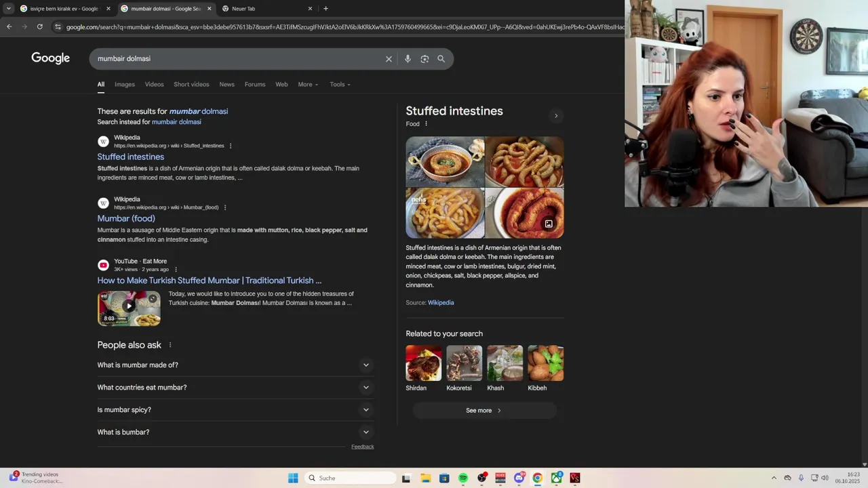Click the Feedback link
This screenshot has width=868, height=488.
[362, 447]
